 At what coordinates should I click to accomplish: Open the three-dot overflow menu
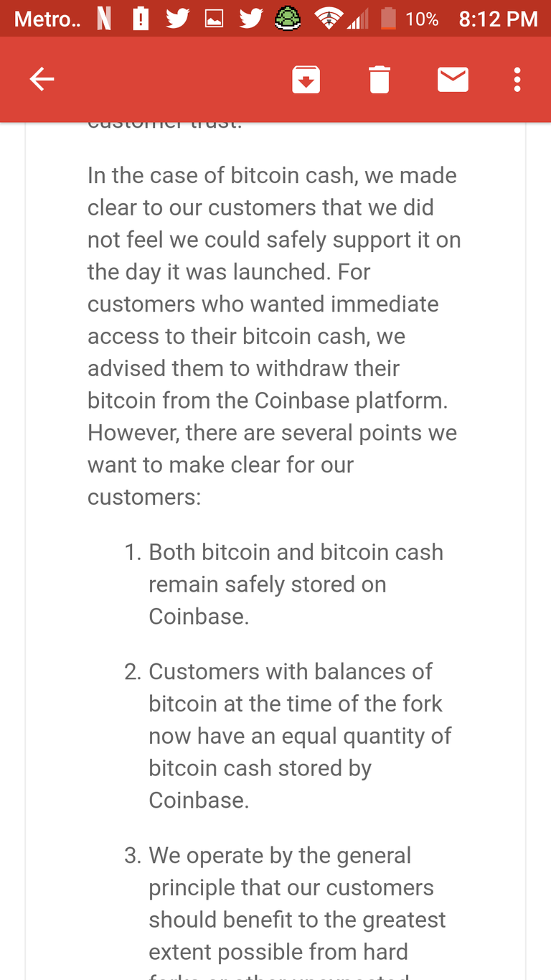click(x=517, y=79)
